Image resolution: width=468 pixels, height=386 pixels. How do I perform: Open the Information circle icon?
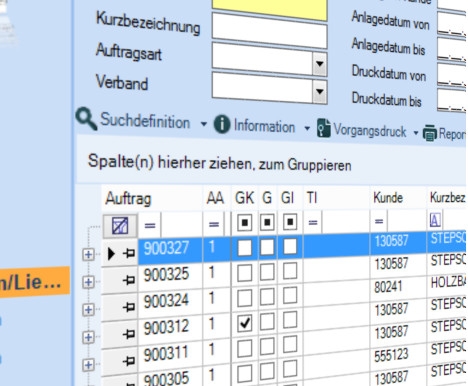click(x=222, y=124)
